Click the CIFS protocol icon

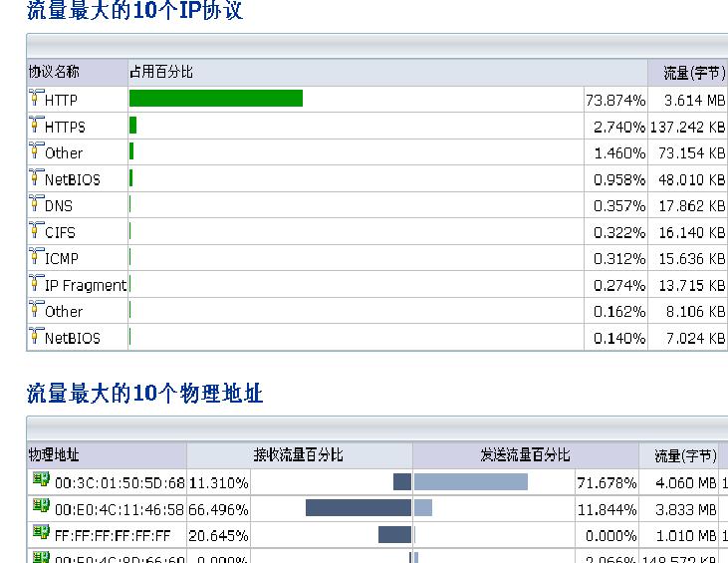coord(37,230)
